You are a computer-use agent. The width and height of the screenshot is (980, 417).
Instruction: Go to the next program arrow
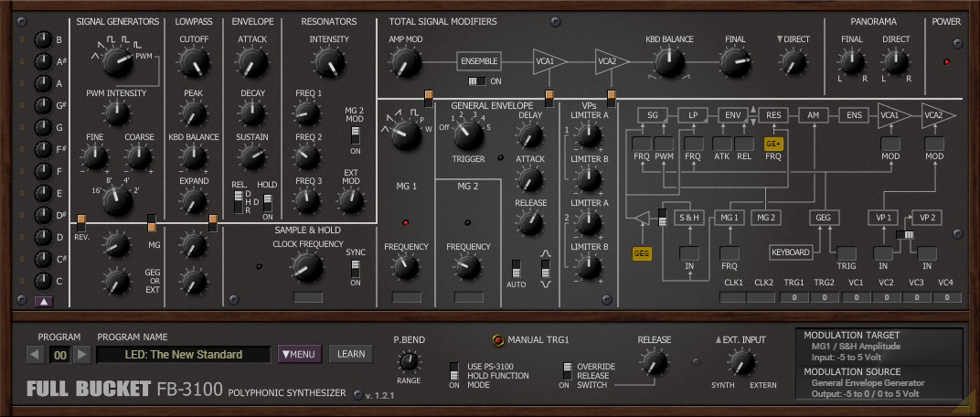[x=82, y=355]
